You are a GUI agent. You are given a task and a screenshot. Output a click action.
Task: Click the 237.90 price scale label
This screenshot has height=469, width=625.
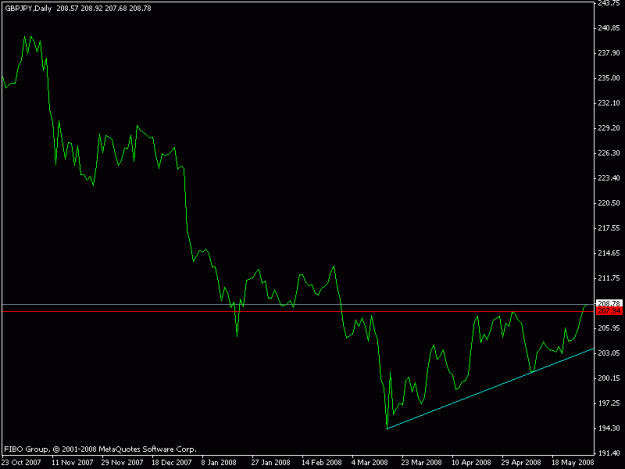click(609, 53)
